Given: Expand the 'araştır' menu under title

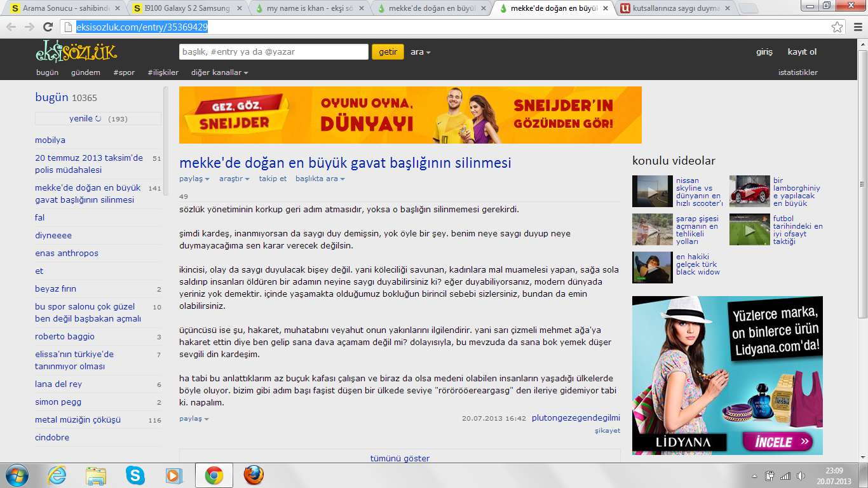Looking at the screenshot, I should [234, 179].
